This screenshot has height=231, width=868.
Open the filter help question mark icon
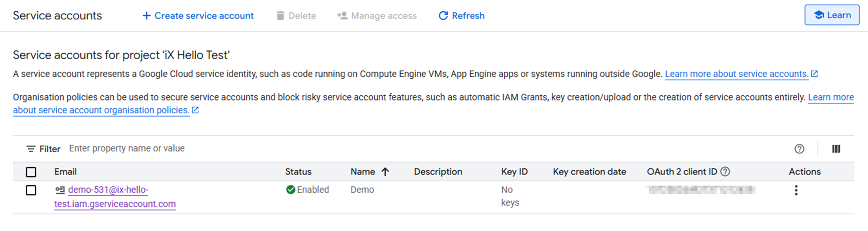point(799,149)
